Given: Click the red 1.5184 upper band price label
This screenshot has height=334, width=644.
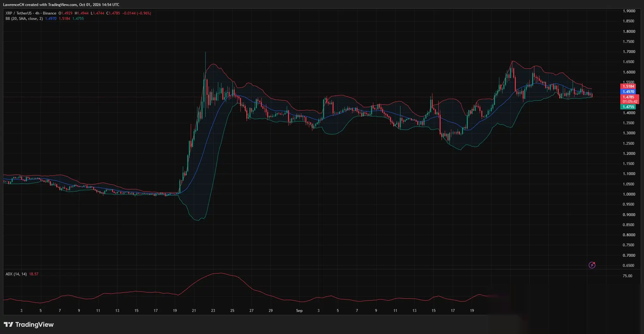Looking at the screenshot, I should tap(628, 86).
